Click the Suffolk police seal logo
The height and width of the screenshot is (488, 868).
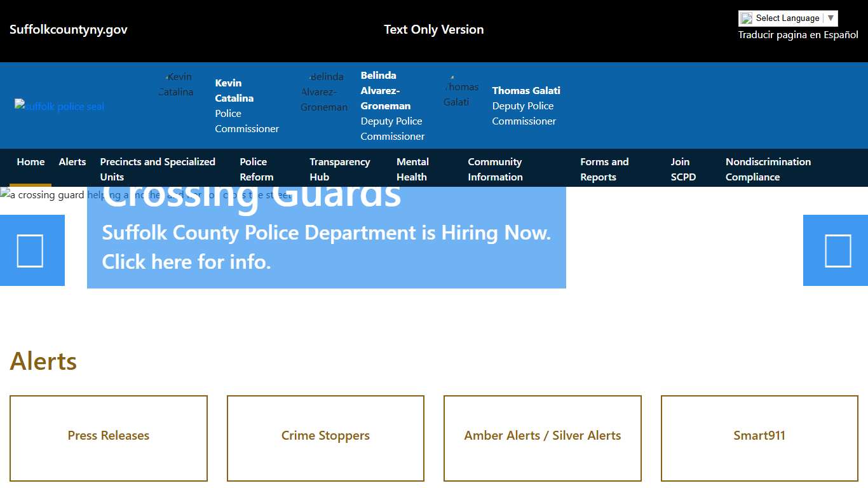pos(59,106)
